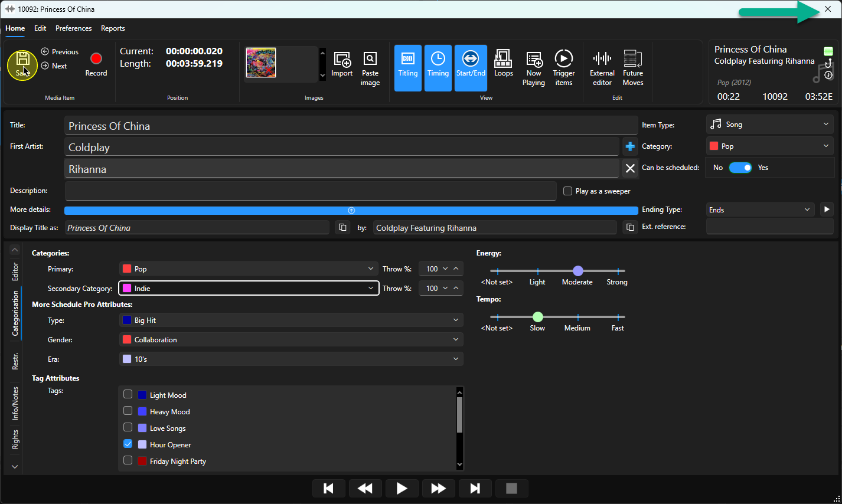Open the Preferences menu
Viewport: 842px width, 504px height.
coord(74,28)
